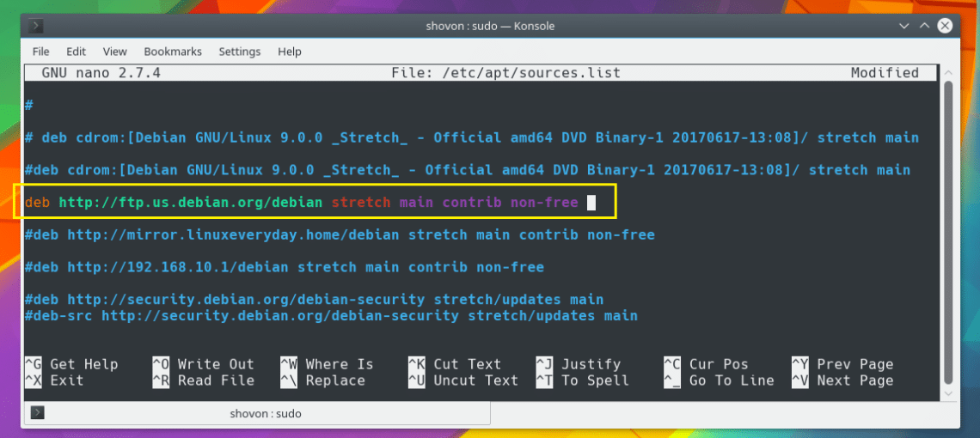The width and height of the screenshot is (980, 438).
Task: Click the window title 'shovon : sudo — Konsole'
Action: click(x=490, y=26)
